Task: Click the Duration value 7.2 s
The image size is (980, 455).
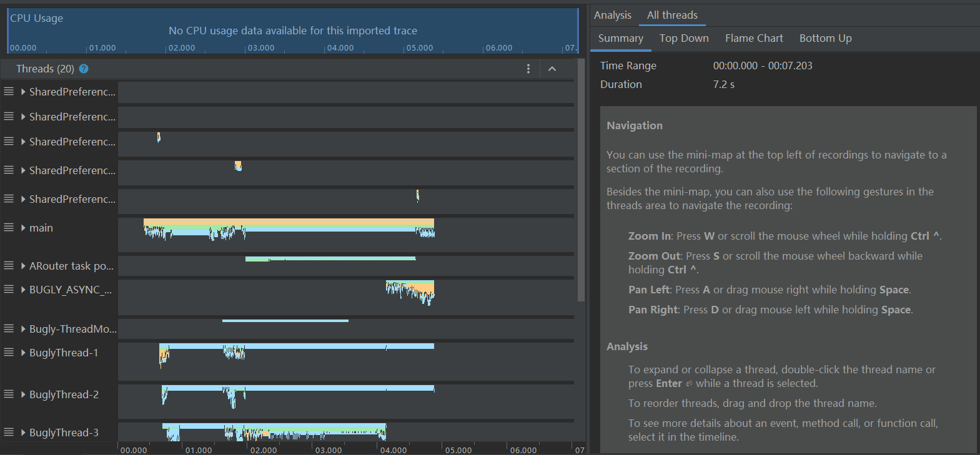Action: coord(724,84)
